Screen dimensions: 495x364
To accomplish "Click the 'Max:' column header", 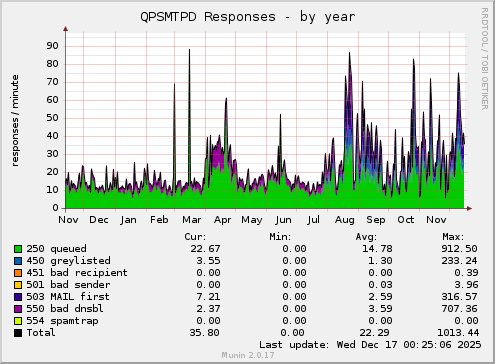I will pos(453,237).
